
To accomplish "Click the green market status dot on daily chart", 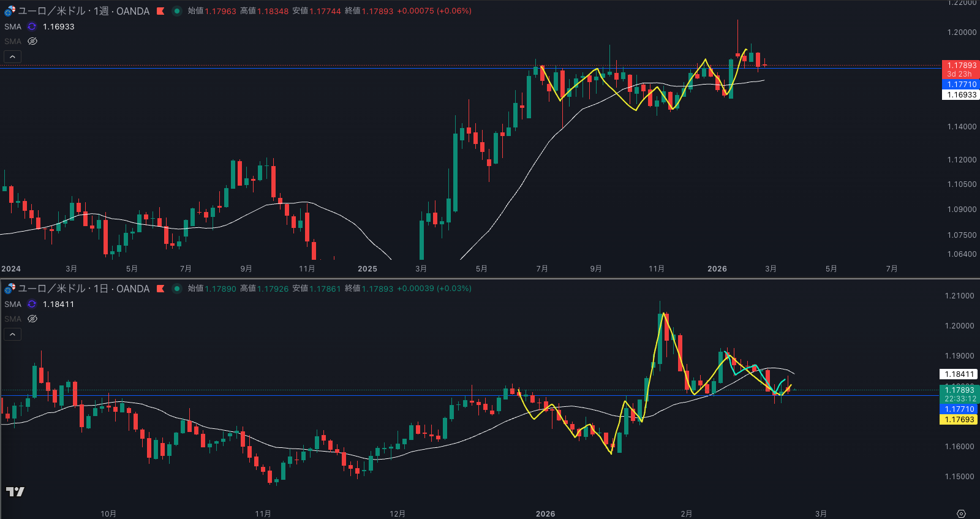I will pyautogui.click(x=177, y=289).
